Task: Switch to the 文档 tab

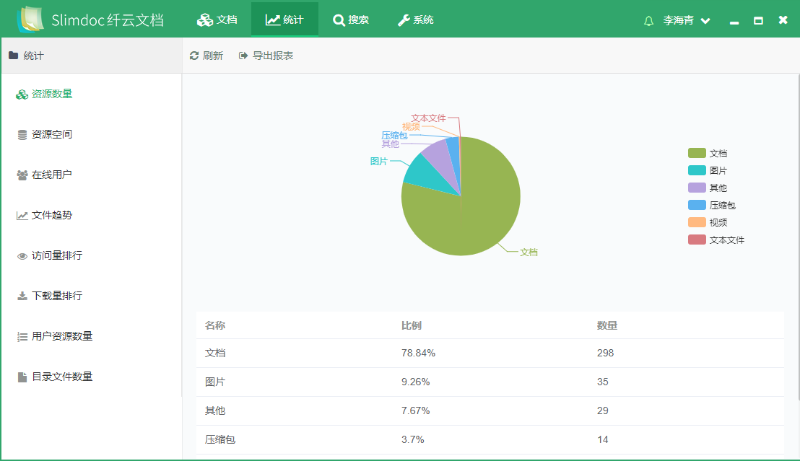Action: coord(217,19)
